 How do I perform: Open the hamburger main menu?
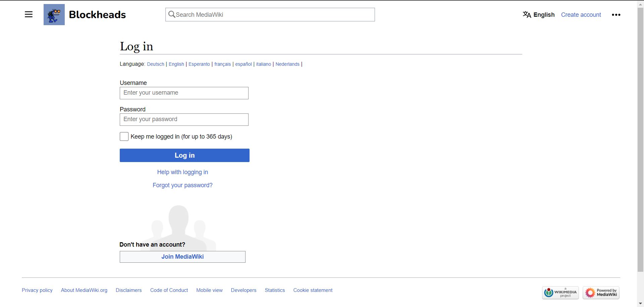pos(29,14)
